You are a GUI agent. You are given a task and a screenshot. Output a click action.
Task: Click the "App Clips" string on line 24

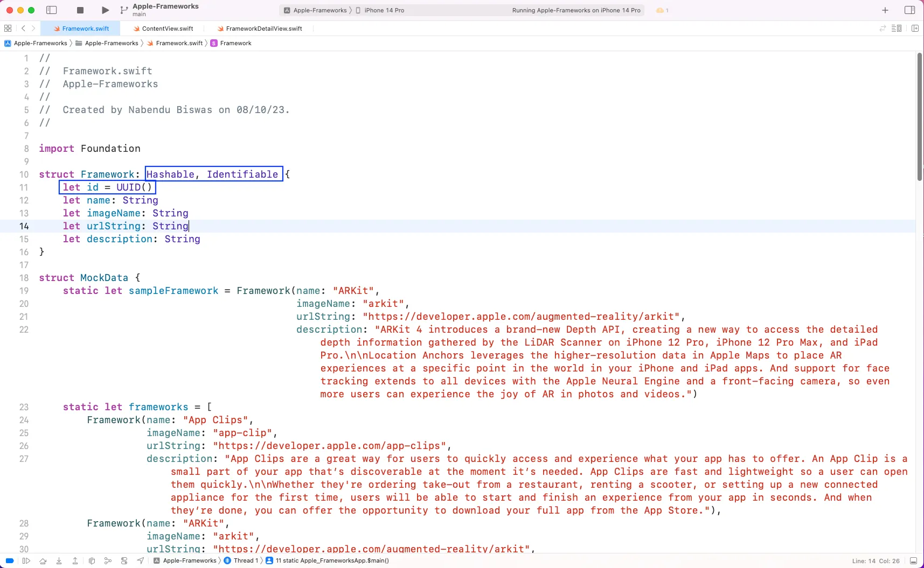click(x=216, y=420)
